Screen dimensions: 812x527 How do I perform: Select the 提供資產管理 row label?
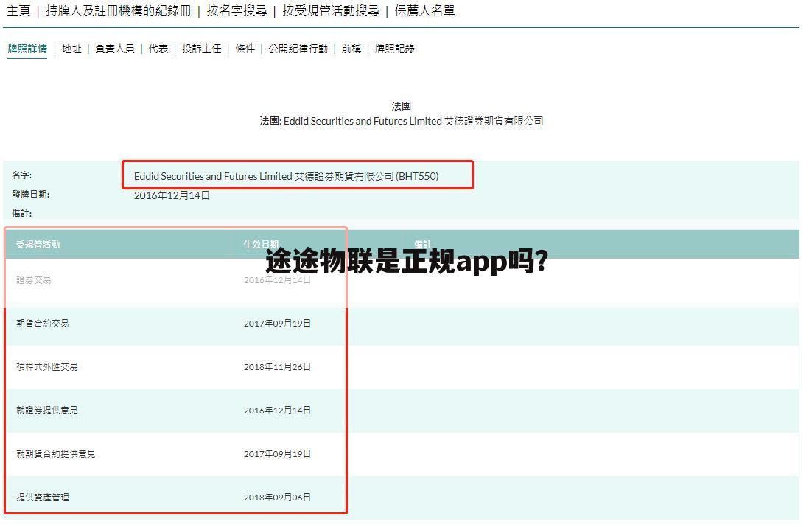[x=43, y=498]
